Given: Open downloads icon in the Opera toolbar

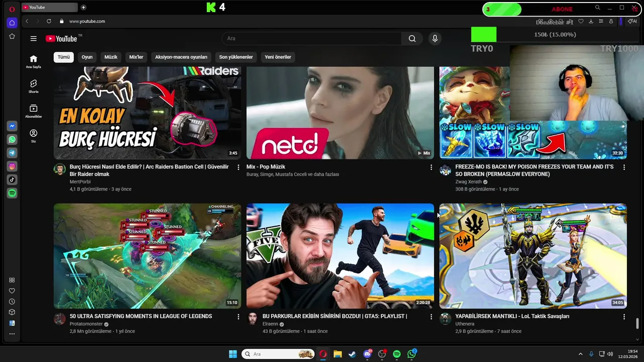Looking at the screenshot, I should (x=591, y=21).
